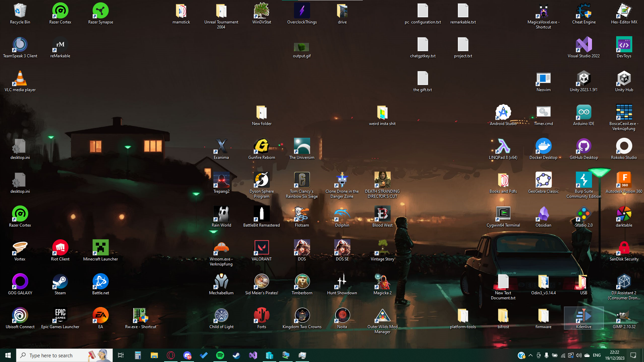Open the Minecraft Launcher icon
Screen dimensions: 644x362
(101, 250)
